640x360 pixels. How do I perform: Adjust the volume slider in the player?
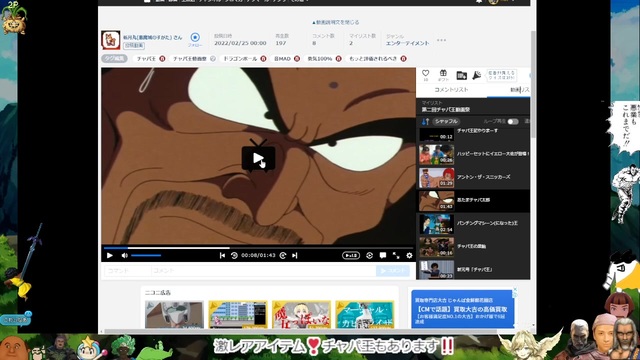[x=146, y=256]
